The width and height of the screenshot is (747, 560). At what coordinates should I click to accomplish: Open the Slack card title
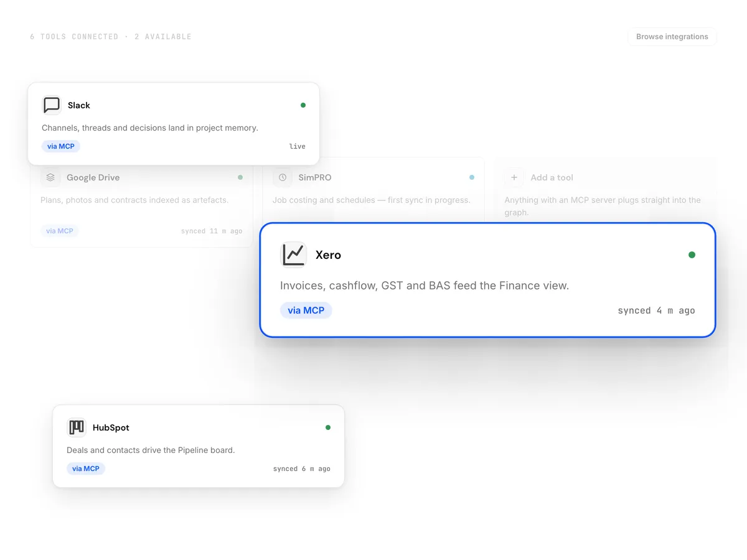point(79,105)
